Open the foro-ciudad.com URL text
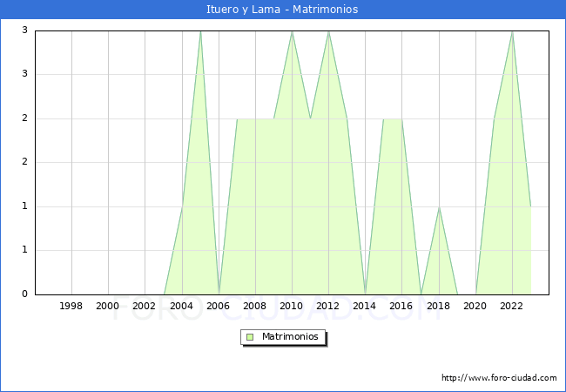566x392 pixels. tap(499, 378)
